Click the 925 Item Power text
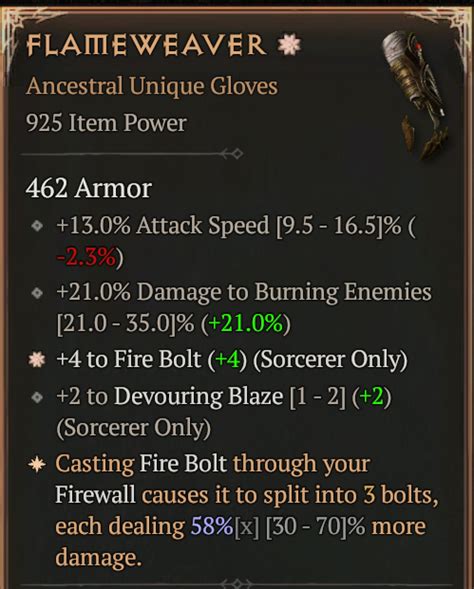Viewport: 474px width, 589px height. [x=106, y=123]
